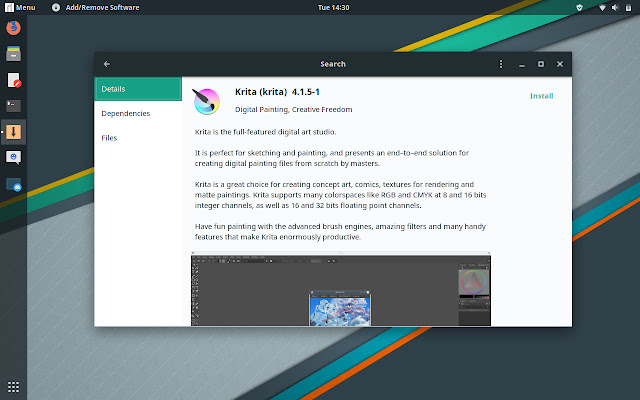Go back using the arrow in the header

click(x=107, y=64)
